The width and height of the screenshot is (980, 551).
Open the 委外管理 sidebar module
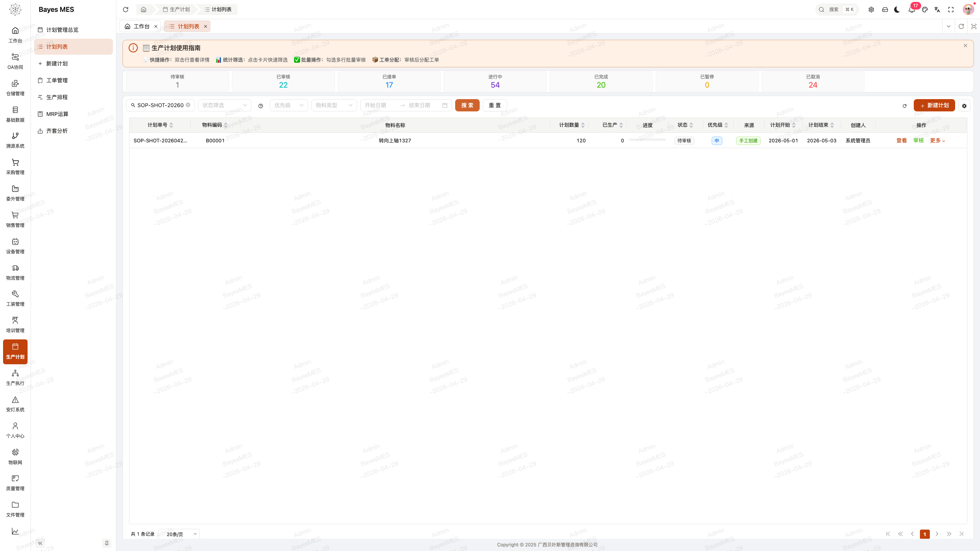coord(15,193)
